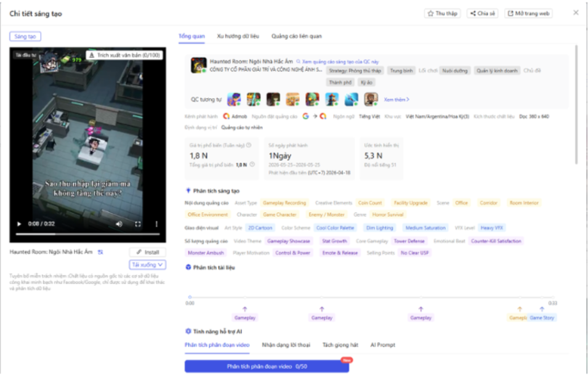Click the video progress bar
The image size is (588, 376).
pos(88,234)
